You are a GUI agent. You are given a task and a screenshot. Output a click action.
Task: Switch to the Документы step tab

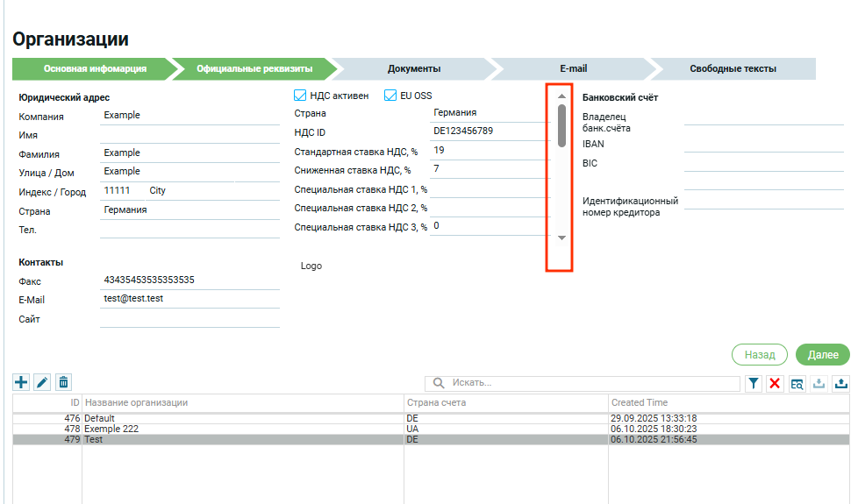click(x=413, y=68)
